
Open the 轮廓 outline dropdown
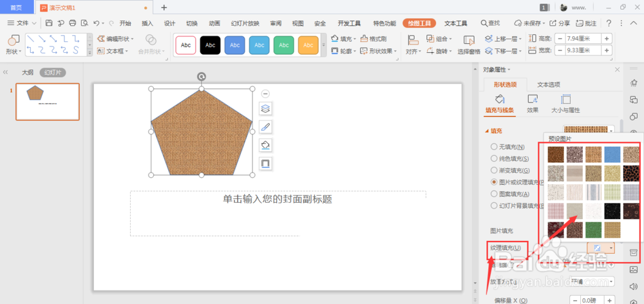344,51
